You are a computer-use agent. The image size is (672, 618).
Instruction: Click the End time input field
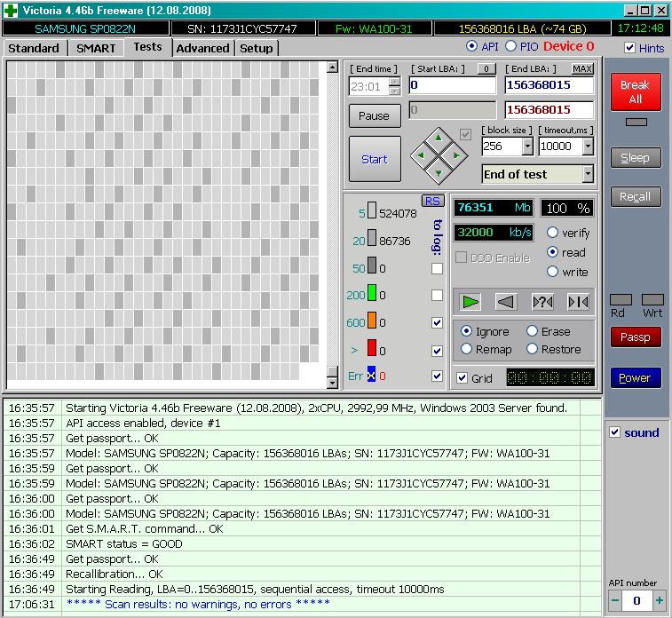369,86
